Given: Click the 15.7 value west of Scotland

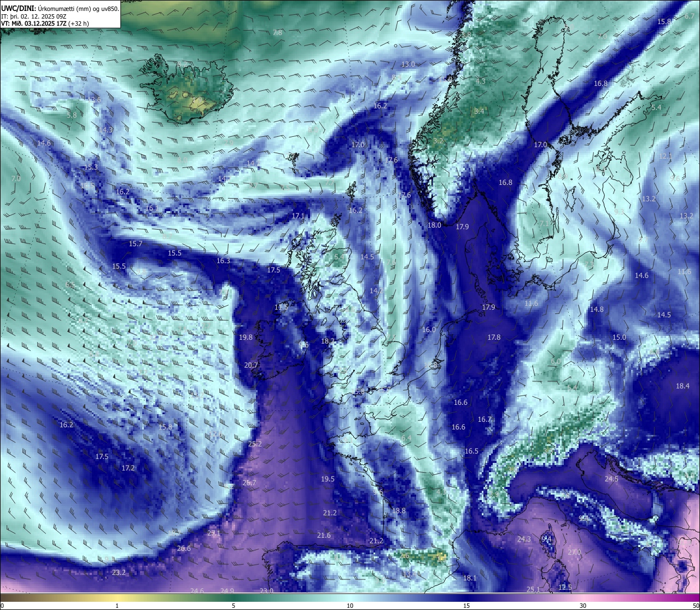Looking at the screenshot, I should coord(135,243).
